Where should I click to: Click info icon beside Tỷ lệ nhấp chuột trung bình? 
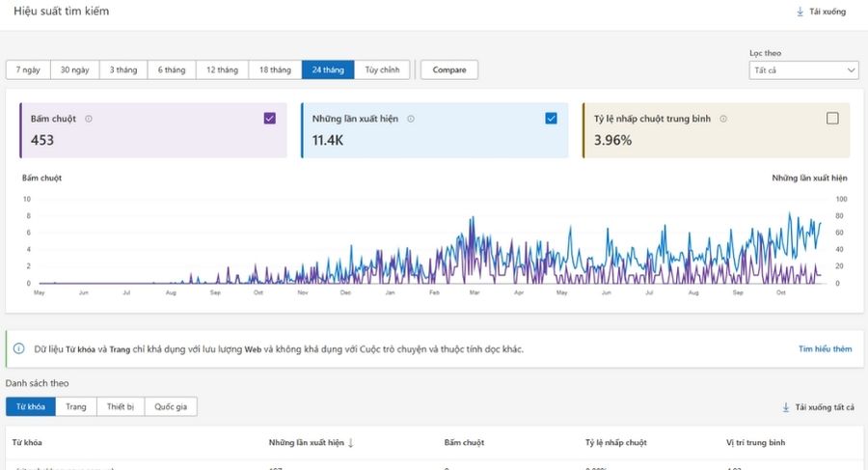(723, 119)
